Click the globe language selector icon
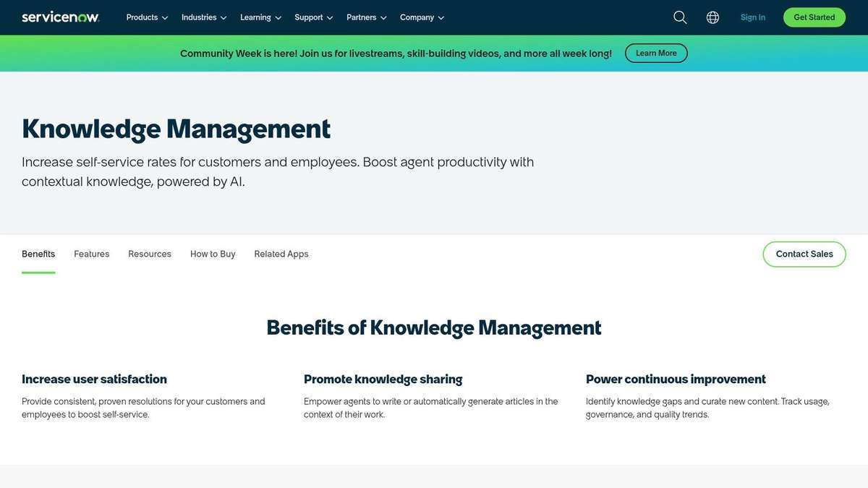868x488 pixels. point(712,17)
